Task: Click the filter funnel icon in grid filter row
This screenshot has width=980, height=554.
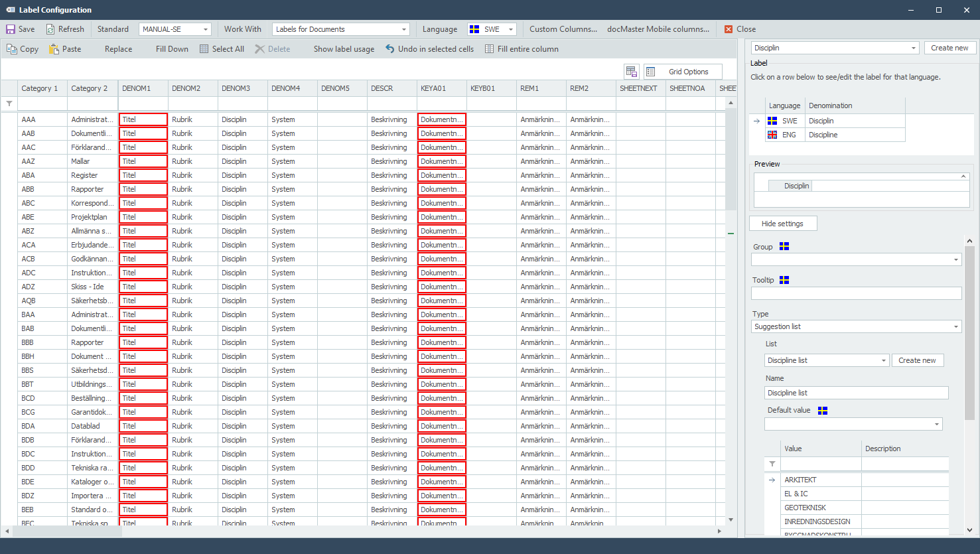Action: (x=9, y=104)
